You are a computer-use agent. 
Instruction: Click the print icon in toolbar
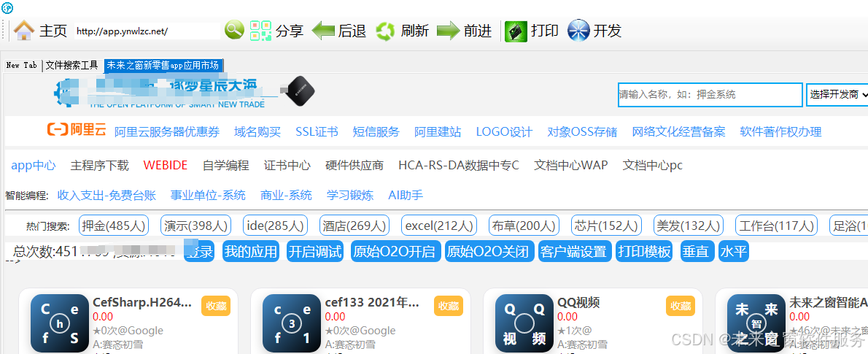tap(516, 31)
